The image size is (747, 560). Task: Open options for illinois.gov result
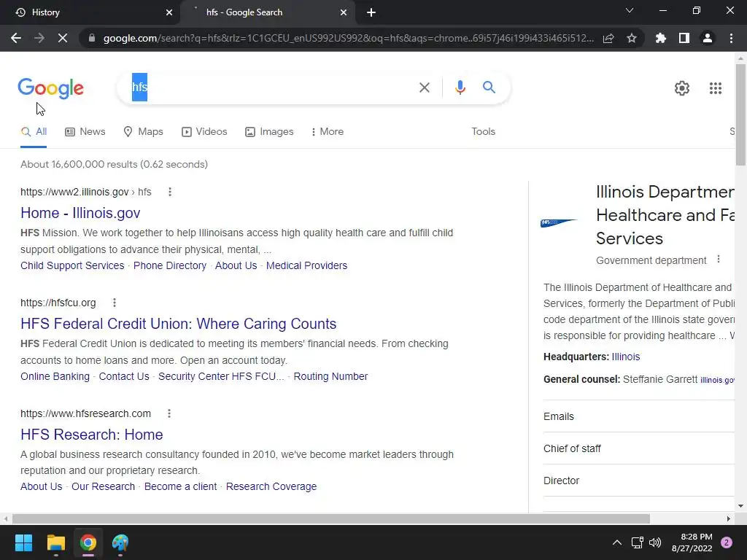(170, 192)
